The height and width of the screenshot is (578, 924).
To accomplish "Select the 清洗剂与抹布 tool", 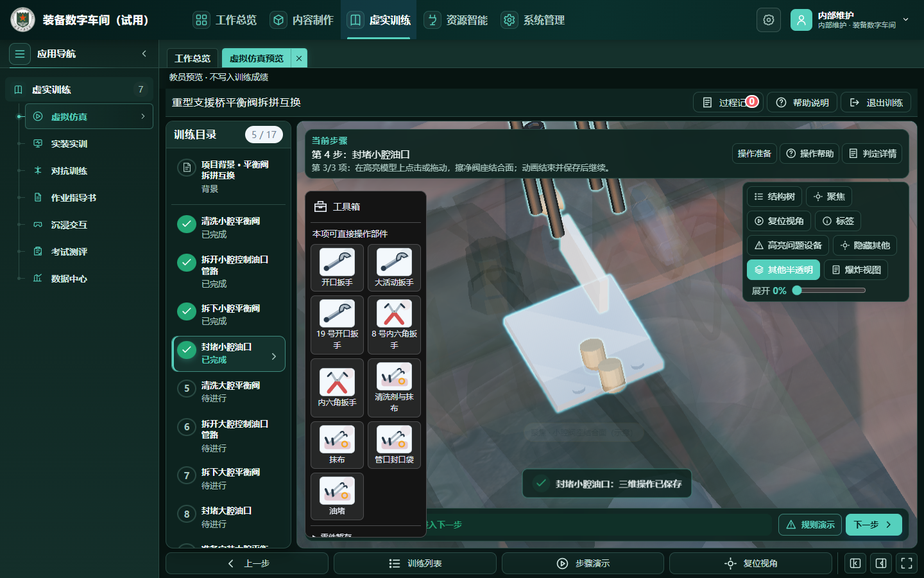I will click(394, 388).
